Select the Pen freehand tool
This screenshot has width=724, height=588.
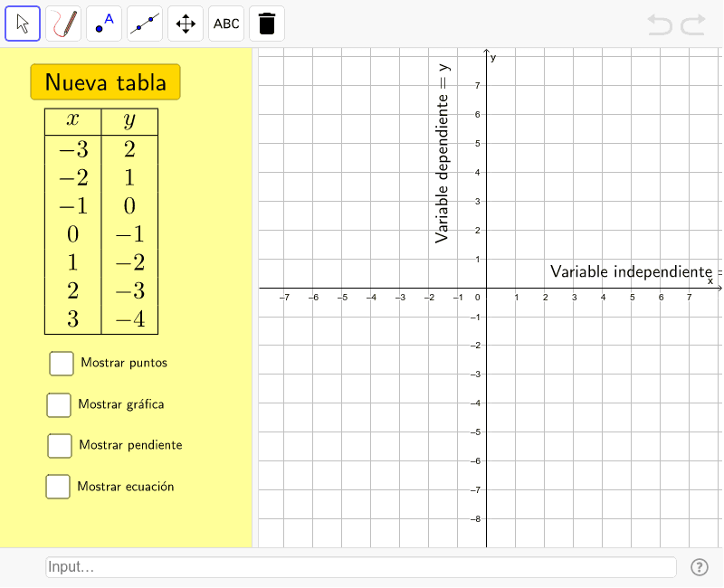tap(64, 24)
